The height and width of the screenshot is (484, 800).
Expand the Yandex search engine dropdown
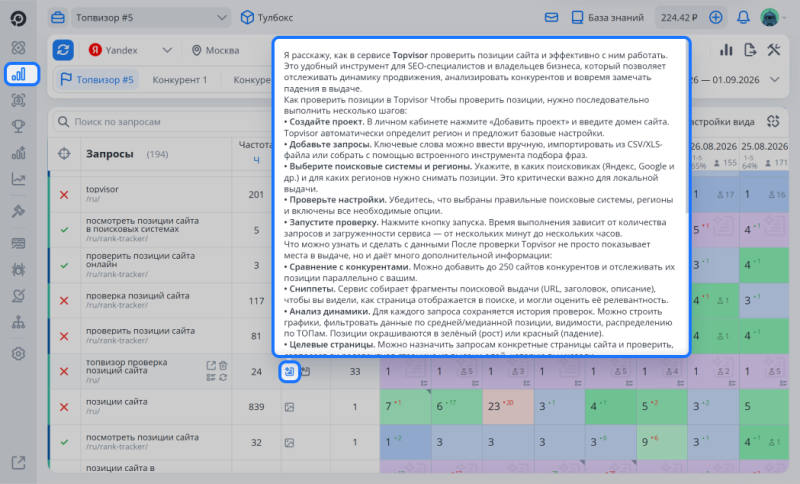coord(131,50)
